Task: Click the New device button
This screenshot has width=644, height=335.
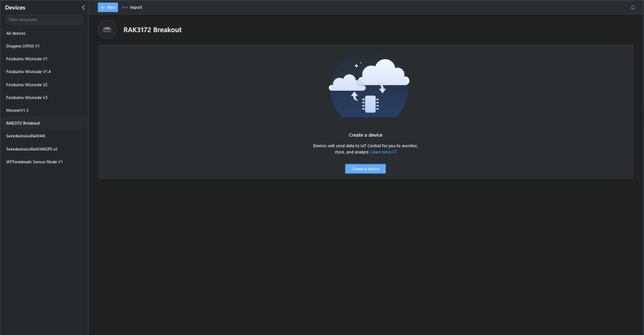Action: [108, 8]
